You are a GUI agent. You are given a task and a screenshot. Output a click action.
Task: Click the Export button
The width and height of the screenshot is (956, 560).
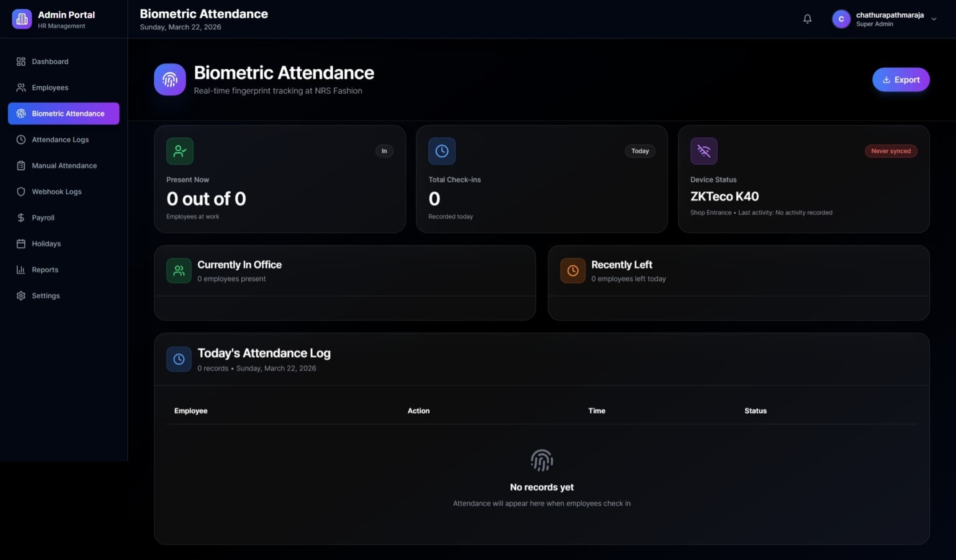click(x=901, y=79)
